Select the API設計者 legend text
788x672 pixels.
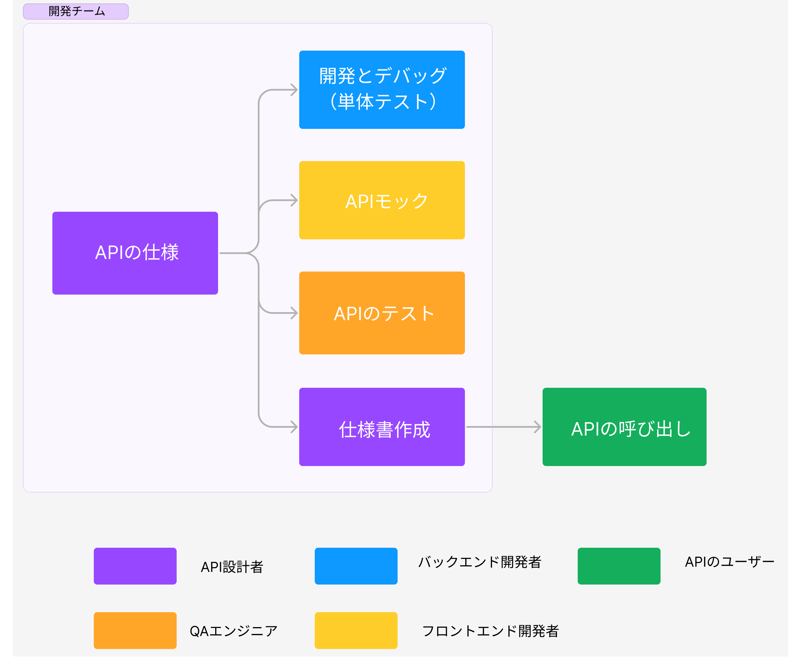232,567
